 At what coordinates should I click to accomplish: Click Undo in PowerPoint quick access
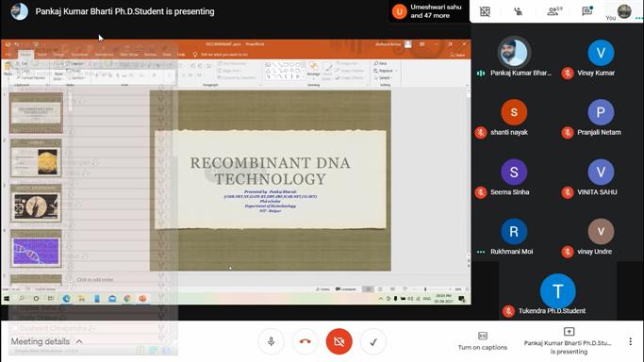click(x=17, y=44)
